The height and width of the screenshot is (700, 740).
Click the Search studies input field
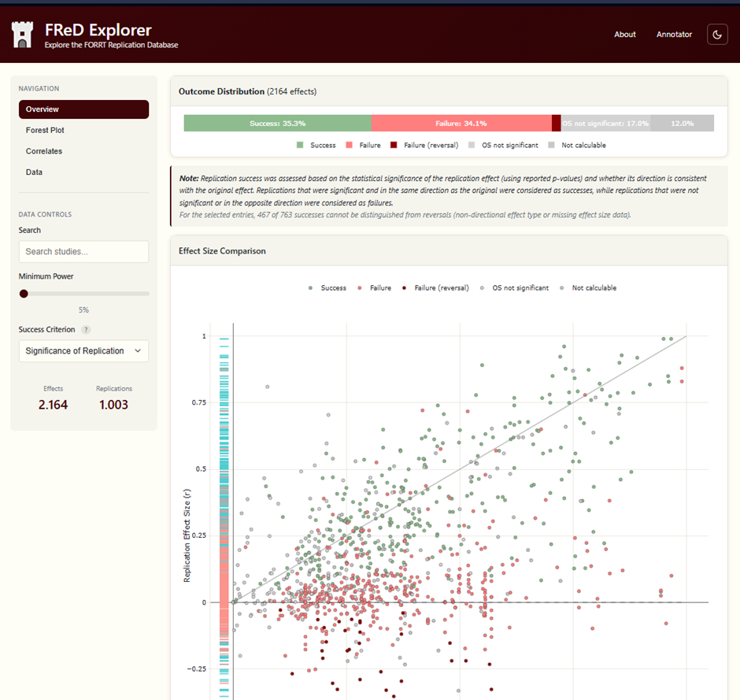[83, 252]
